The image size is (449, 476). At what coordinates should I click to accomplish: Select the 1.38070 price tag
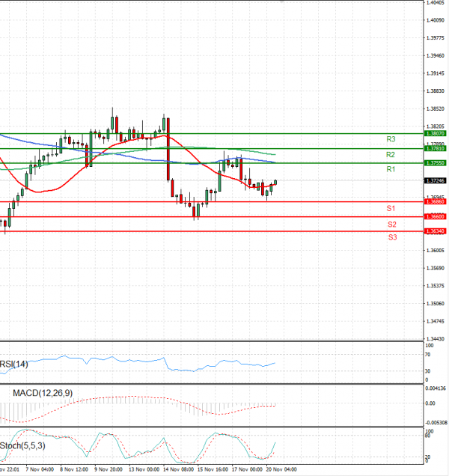click(x=436, y=133)
